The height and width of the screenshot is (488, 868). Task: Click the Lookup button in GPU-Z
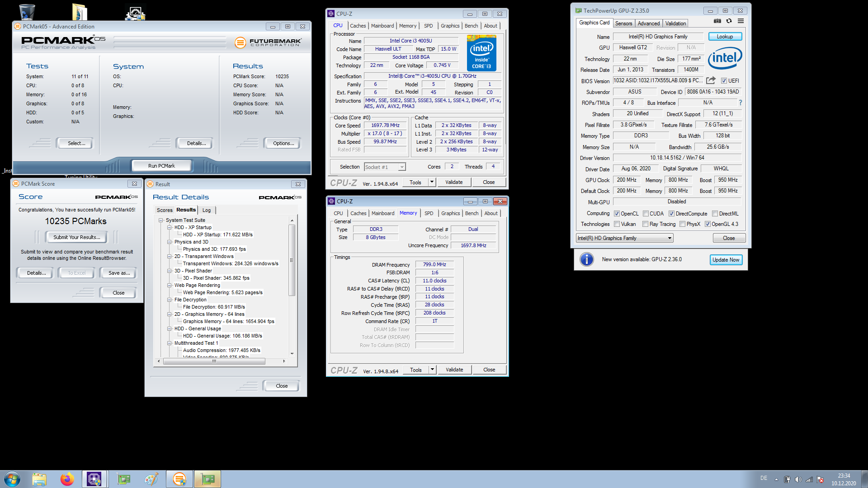point(725,37)
